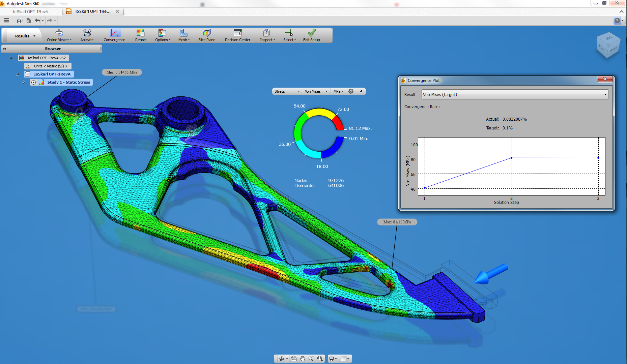Click the Edit Setup checkmark
This screenshot has width=627, height=364.
click(x=311, y=35)
